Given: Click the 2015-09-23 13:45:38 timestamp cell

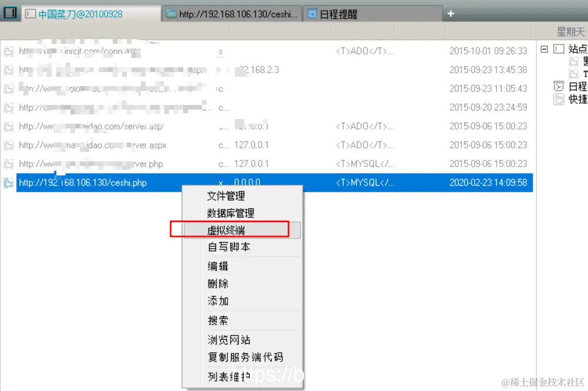Looking at the screenshot, I should pyautogui.click(x=488, y=70).
